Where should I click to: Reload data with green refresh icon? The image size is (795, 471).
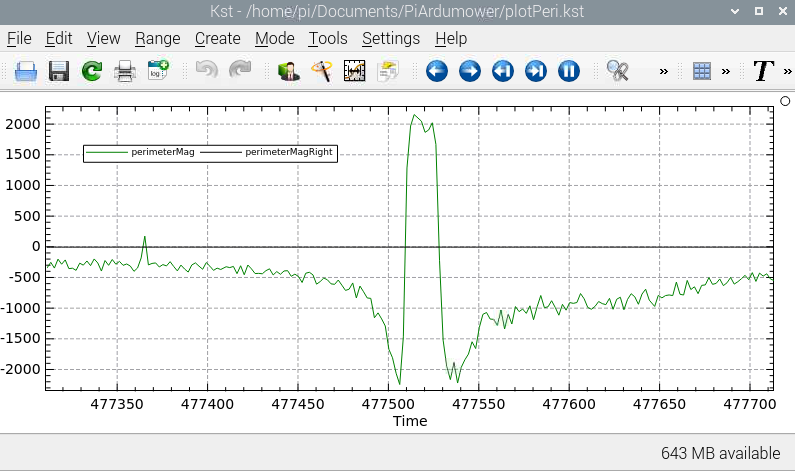point(92,71)
